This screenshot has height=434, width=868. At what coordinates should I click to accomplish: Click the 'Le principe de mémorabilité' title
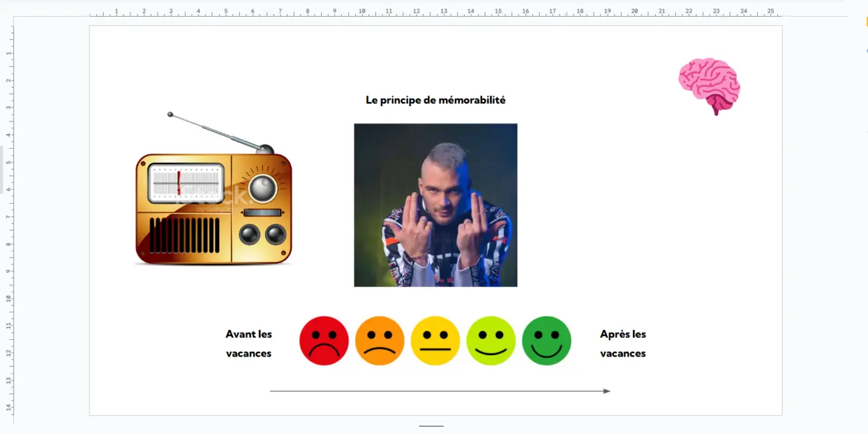click(435, 100)
